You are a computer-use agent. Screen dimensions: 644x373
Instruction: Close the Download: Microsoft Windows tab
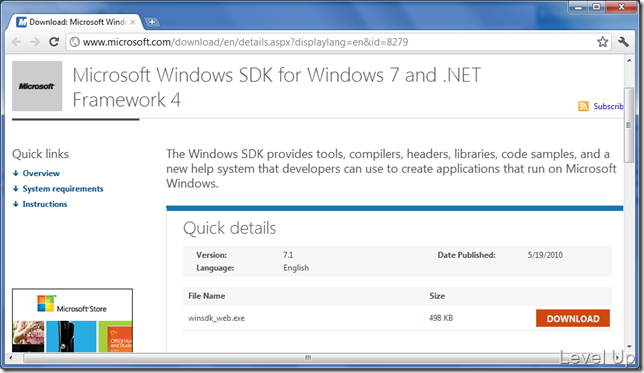[133, 22]
